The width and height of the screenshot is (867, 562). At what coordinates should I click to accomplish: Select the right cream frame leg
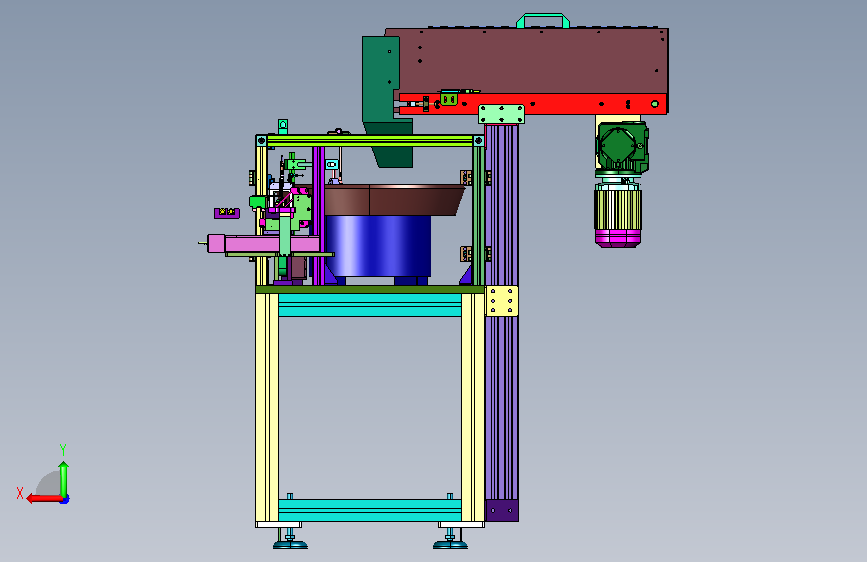click(x=473, y=407)
